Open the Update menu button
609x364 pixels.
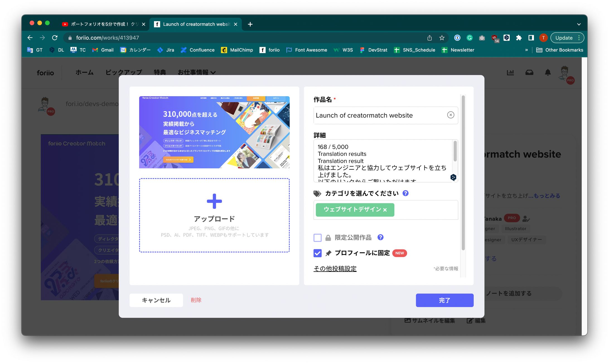click(567, 38)
